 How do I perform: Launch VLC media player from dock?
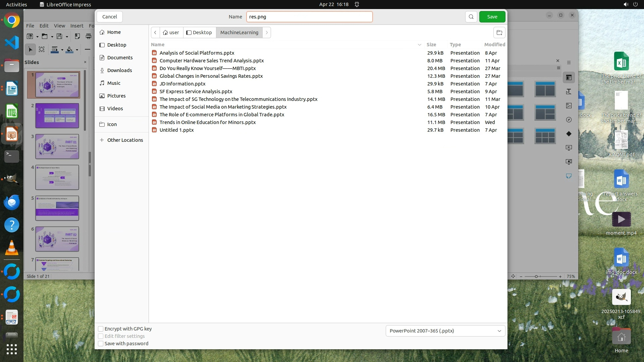(12, 248)
